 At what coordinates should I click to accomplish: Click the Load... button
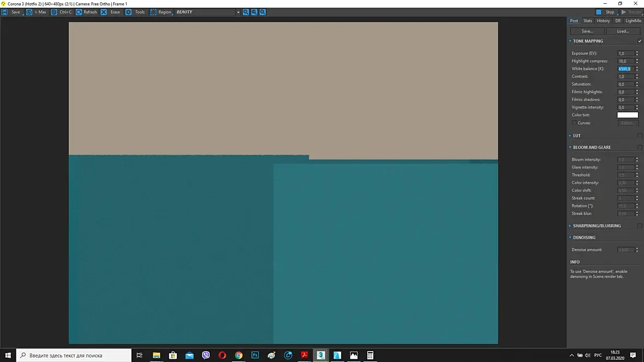click(623, 31)
